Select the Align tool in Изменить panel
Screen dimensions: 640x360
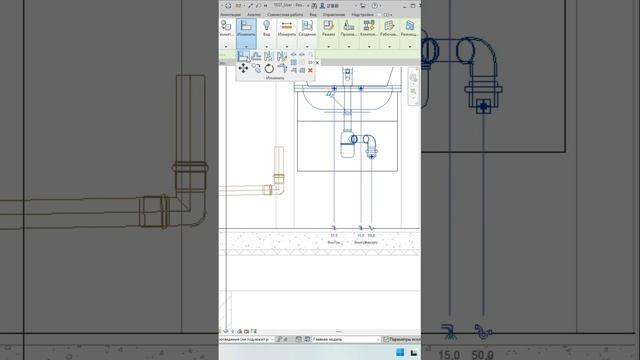[243, 57]
